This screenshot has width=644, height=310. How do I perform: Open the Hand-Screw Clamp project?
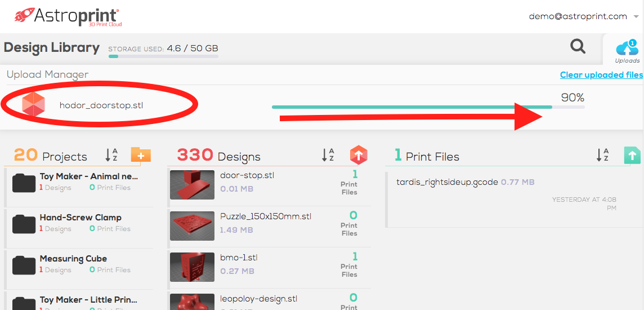[80, 218]
